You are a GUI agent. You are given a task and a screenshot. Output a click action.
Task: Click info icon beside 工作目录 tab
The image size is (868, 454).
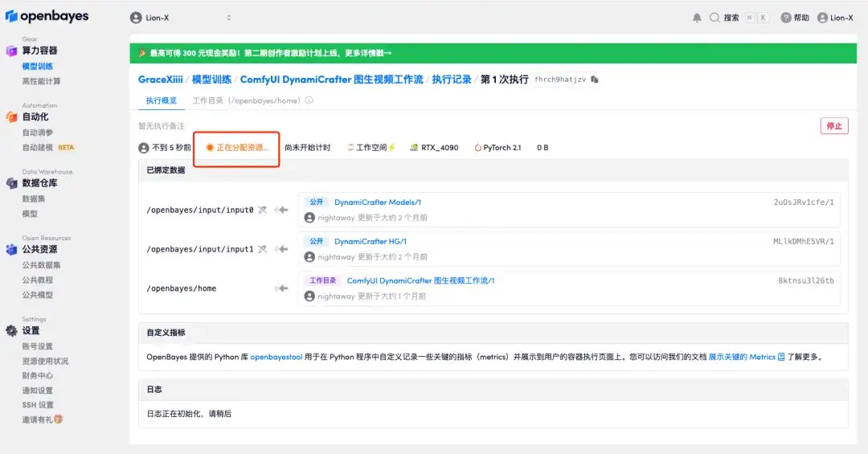[309, 100]
